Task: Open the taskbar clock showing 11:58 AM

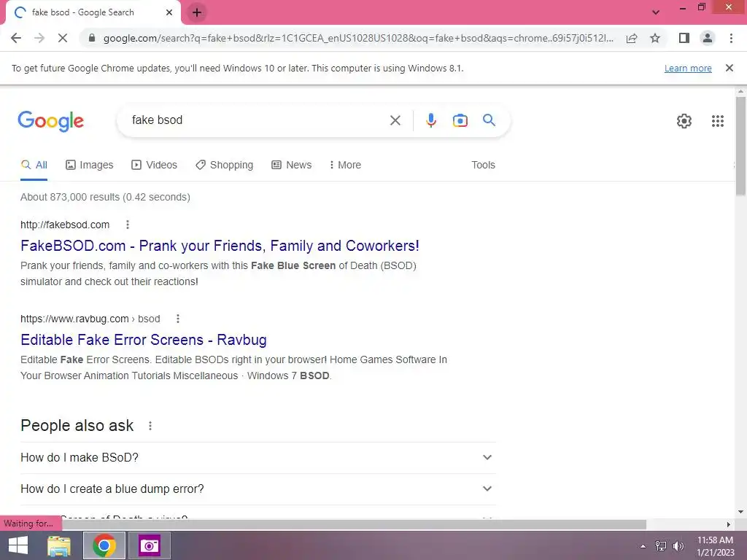Action: tap(716, 546)
